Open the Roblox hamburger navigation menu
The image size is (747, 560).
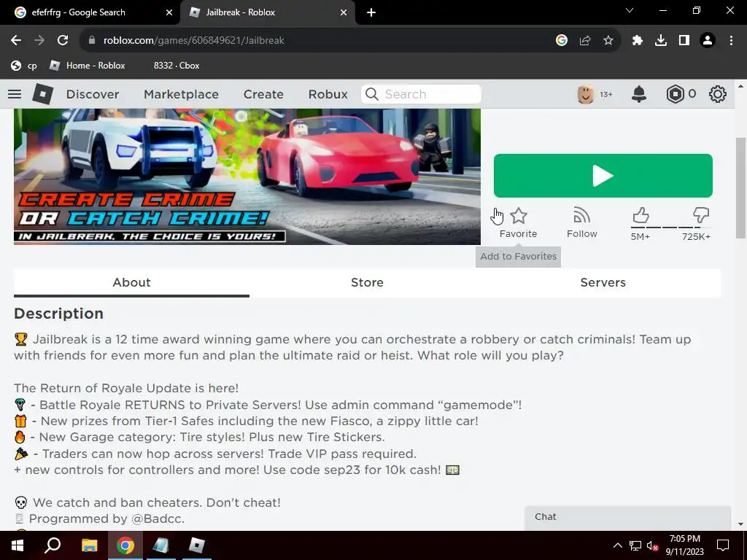click(x=15, y=94)
